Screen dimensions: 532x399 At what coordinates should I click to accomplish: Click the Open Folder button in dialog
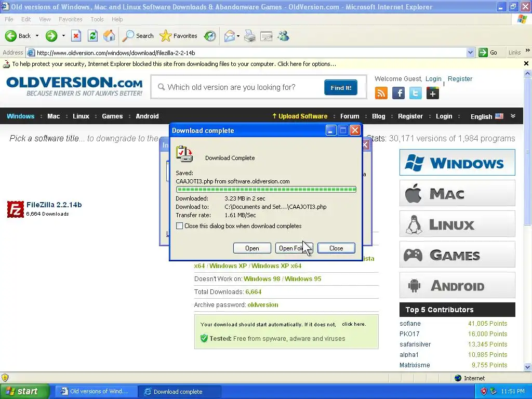point(294,248)
